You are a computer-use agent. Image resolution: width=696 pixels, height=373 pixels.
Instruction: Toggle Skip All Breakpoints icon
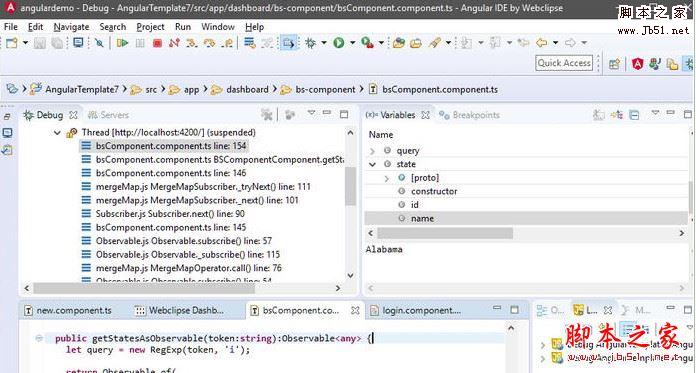point(99,43)
